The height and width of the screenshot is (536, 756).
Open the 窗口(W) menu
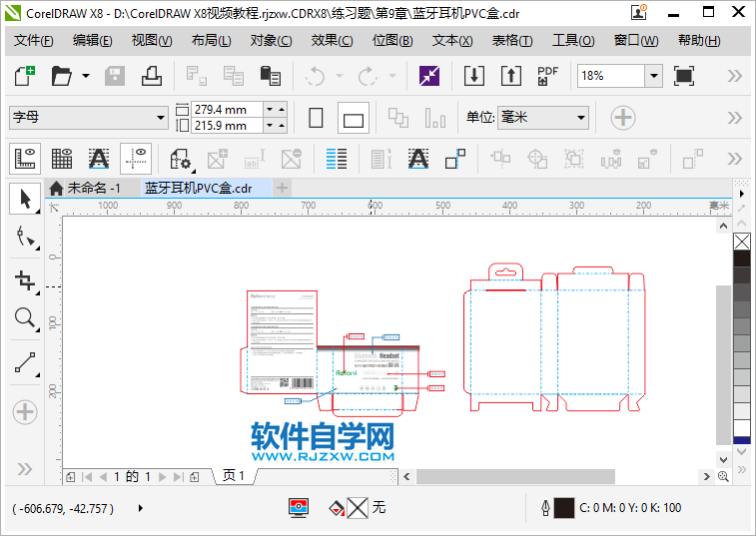click(x=636, y=41)
